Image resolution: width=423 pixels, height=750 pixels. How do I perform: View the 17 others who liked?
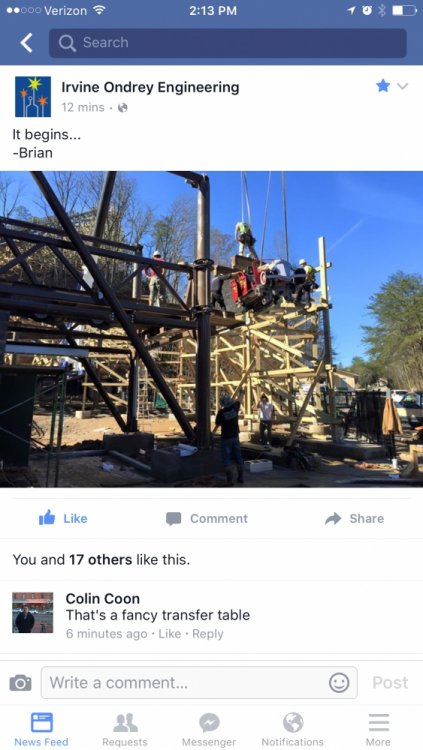(100, 560)
